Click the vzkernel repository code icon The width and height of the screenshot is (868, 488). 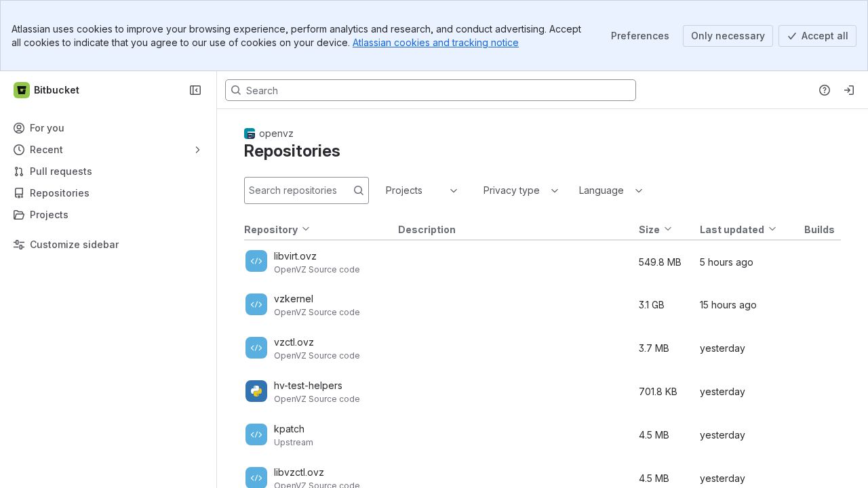256,304
